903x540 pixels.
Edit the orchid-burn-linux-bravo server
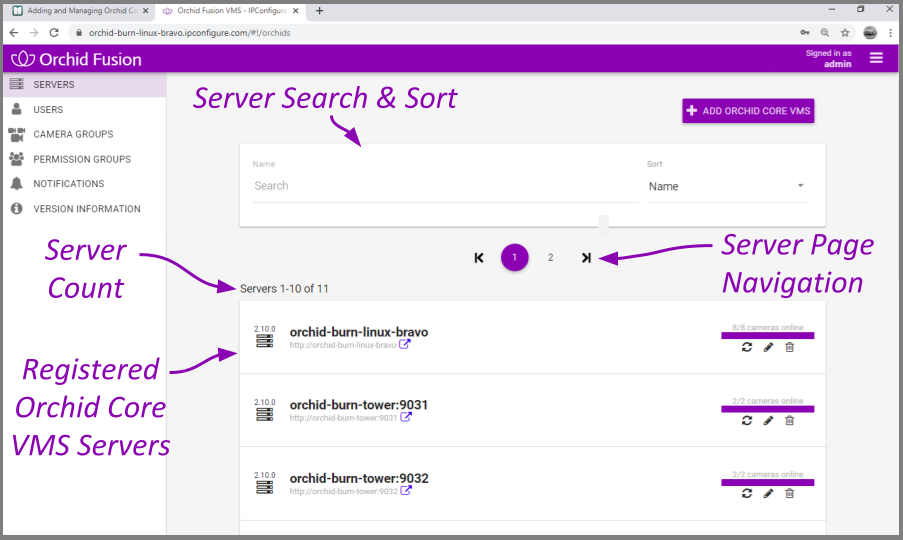pyautogui.click(x=768, y=347)
